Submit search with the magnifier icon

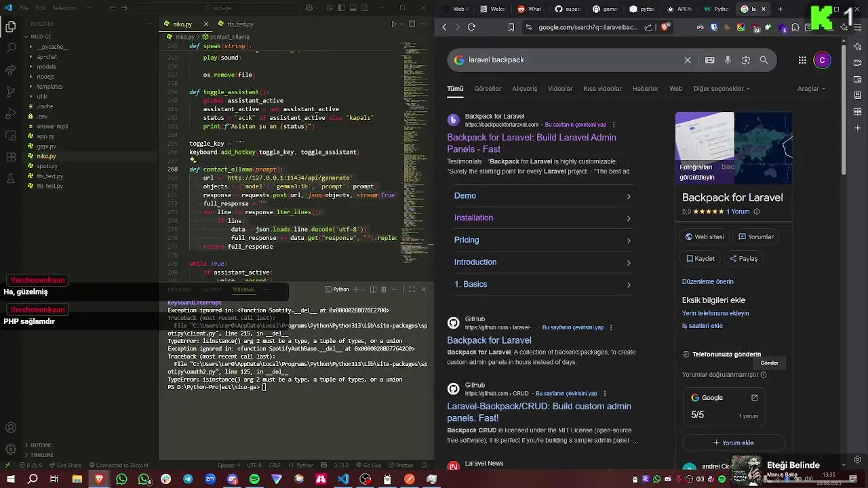[x=764, y=60]
